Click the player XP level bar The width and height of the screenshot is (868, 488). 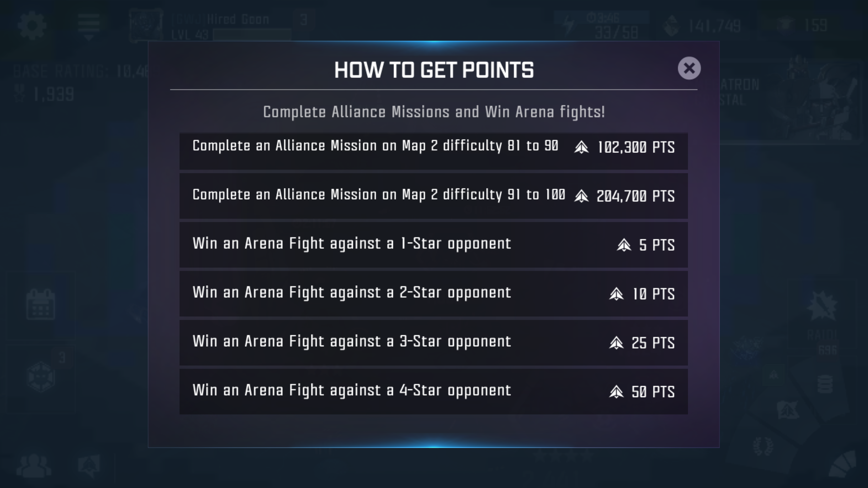252,35
